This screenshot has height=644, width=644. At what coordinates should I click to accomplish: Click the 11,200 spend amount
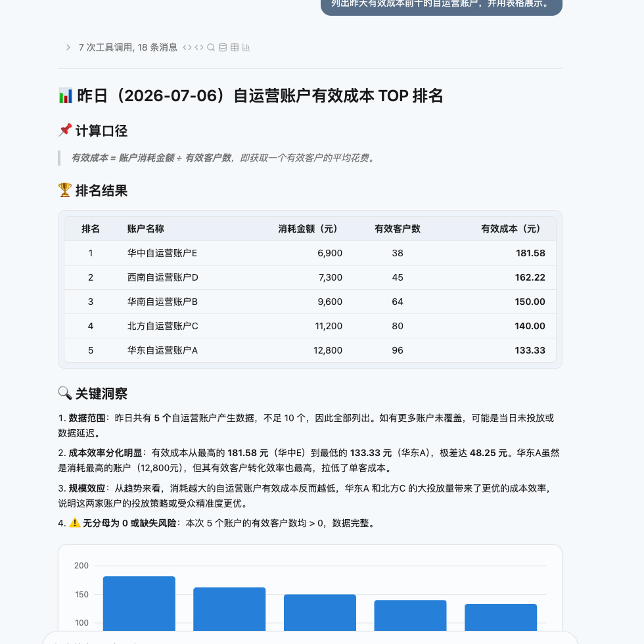pos(329,326)
